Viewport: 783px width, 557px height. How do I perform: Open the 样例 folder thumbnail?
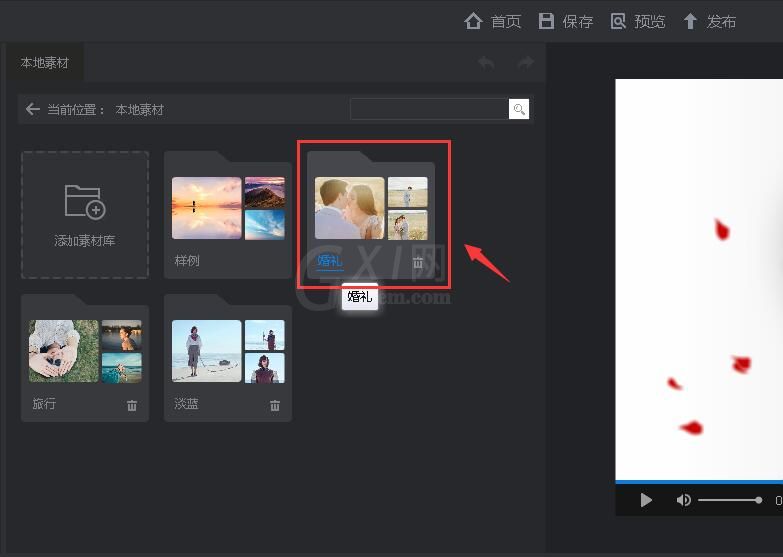[x=228, y=208]
